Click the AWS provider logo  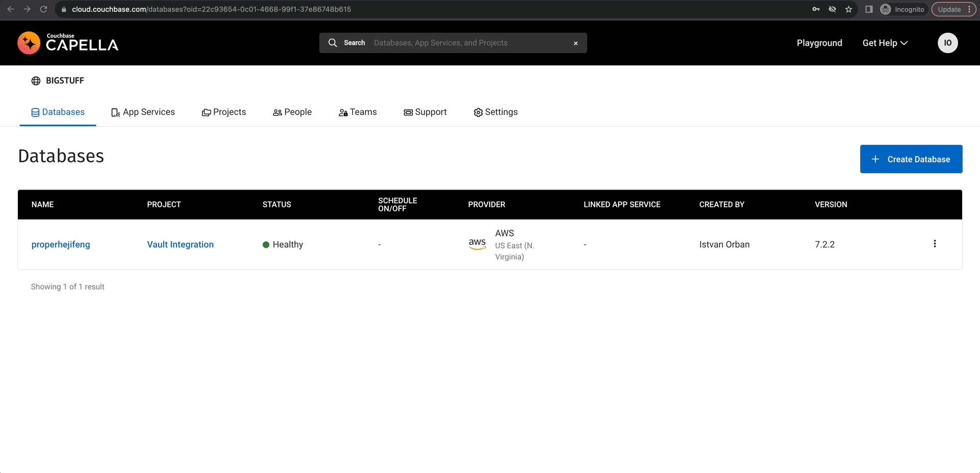coord(477,244)
